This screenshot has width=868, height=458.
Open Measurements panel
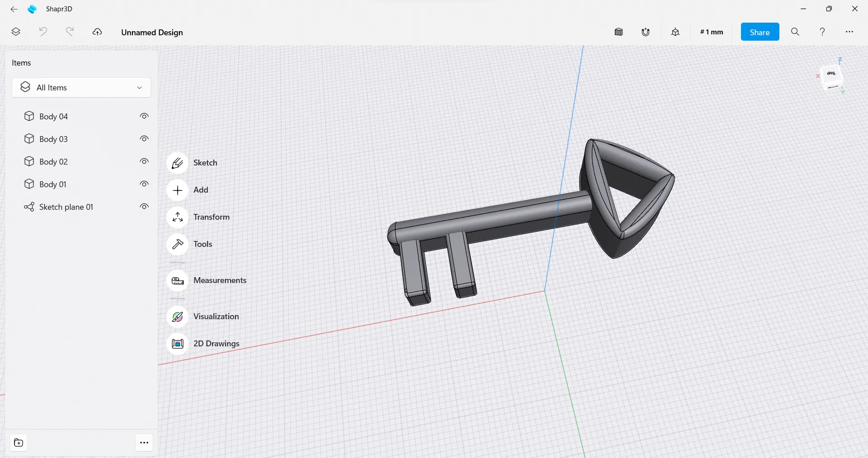[x=177, y=280]
